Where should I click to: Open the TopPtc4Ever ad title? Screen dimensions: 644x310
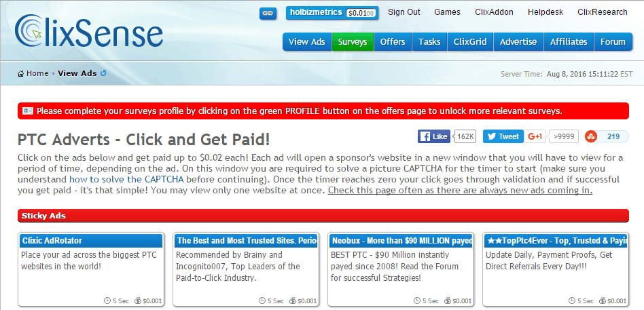pos(556,241)
